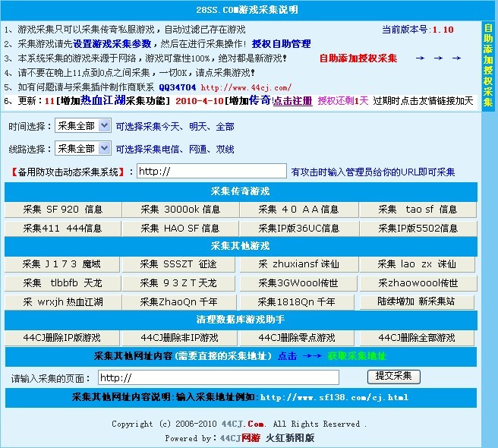Click the 采集 SF 920 信息 button
The image size is (498, 448).
[62, 210]
